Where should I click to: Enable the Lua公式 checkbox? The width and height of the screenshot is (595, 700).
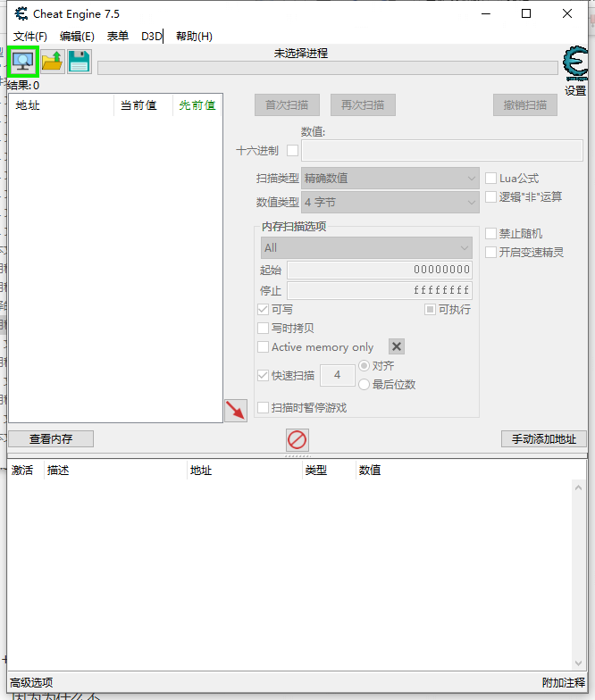click(x=491, y=179)
